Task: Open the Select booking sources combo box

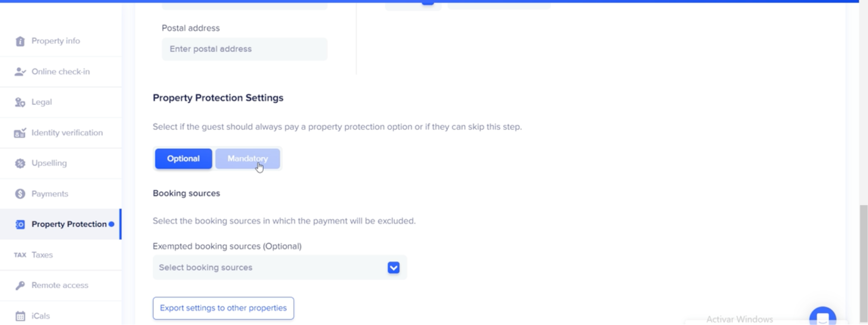Action: 271,267
